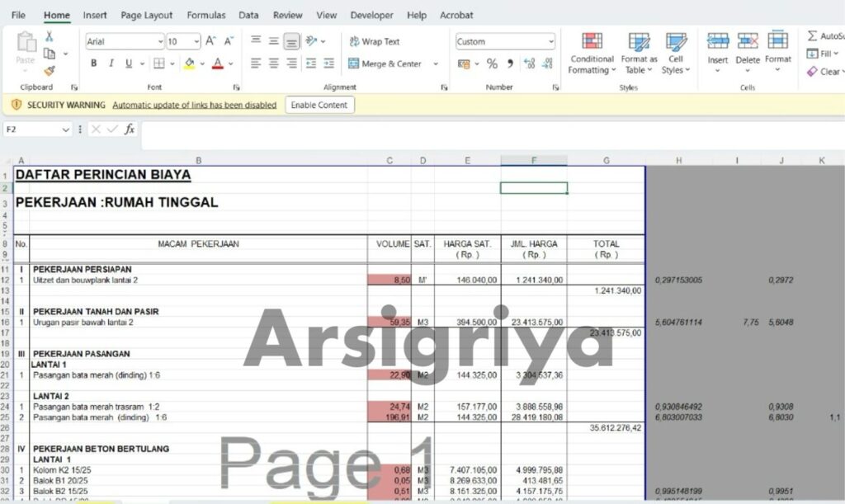Toggle Italic formatting

pyautogui.click(x=111, y=64)
